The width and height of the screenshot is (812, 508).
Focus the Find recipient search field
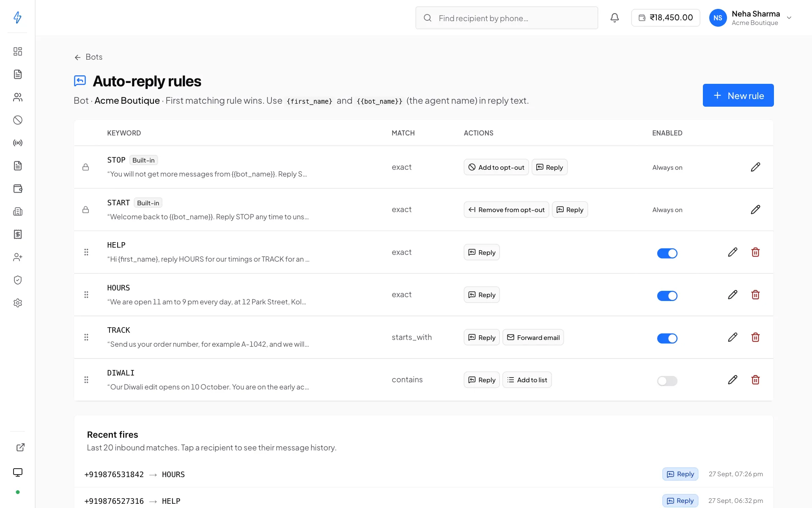point(507,18)
